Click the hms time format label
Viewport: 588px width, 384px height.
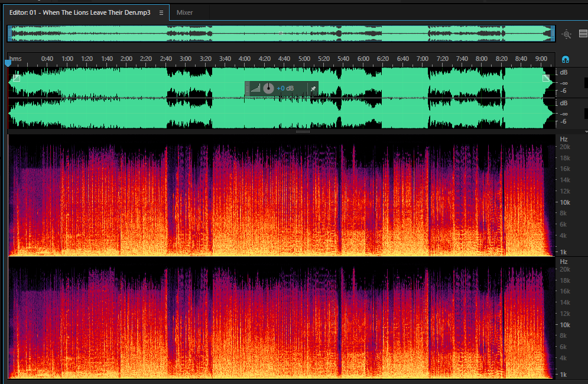15,59
